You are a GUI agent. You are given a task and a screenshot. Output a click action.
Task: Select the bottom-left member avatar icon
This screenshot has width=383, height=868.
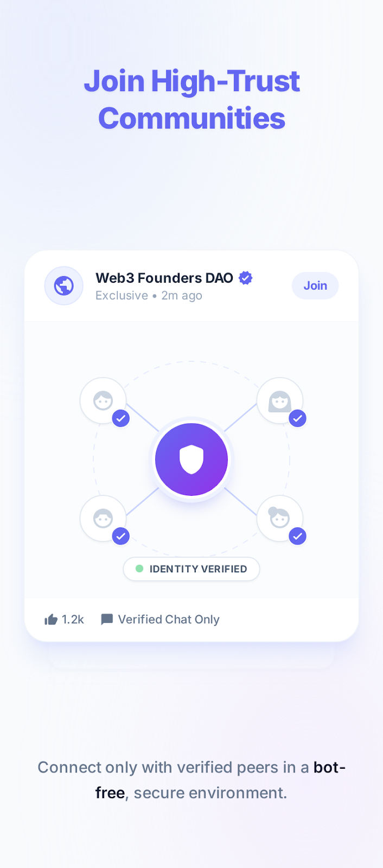click(x=103, y=518)
